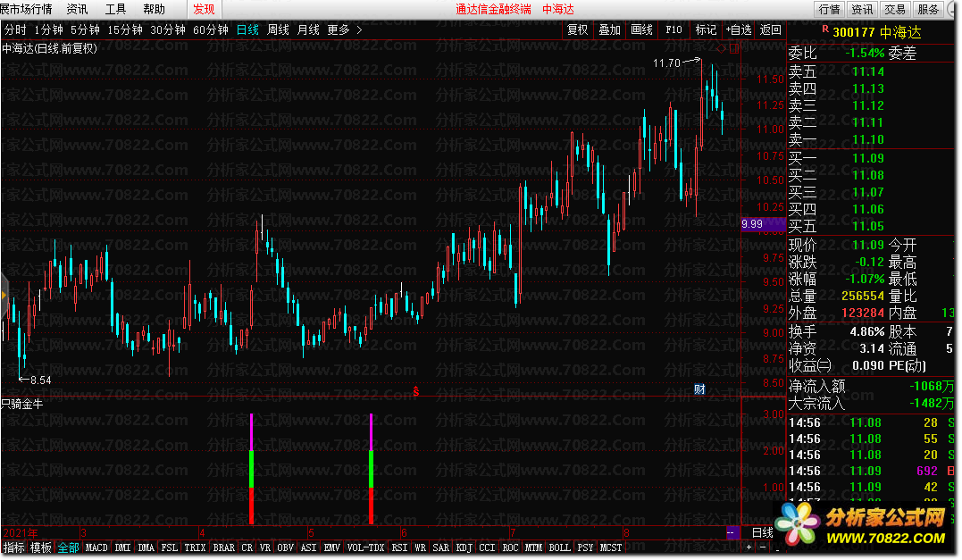Choose the RSI indicator
The width and height of the screenshot is (962, 560).
point(399,547)
